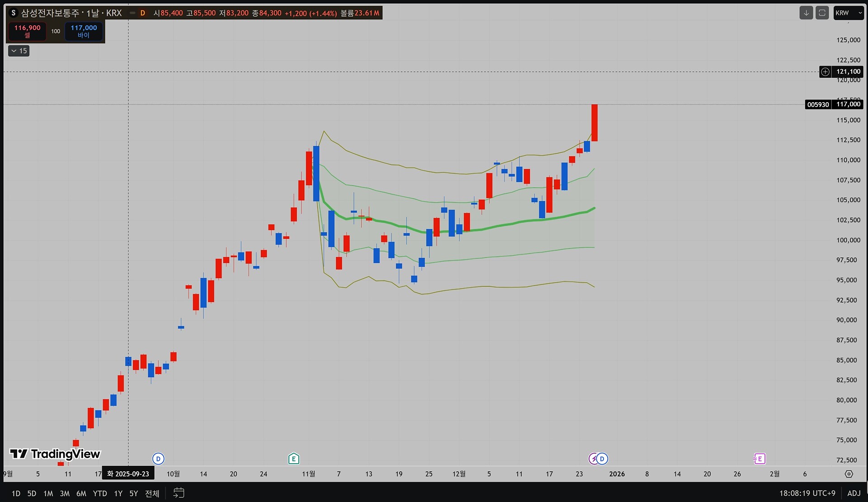
Task: Click the purple E event marker
Action: (759, 459)
